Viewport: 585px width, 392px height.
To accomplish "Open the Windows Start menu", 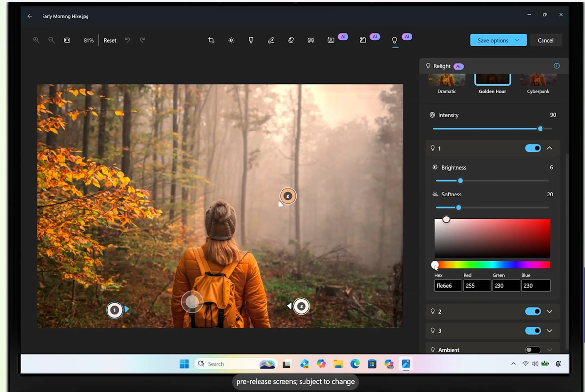I will (184, 364).
